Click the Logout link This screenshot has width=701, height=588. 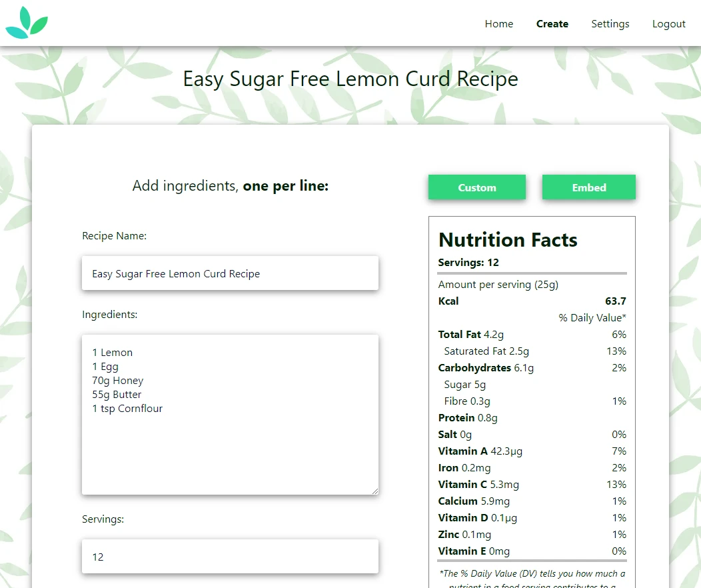(x=668, y=24)
